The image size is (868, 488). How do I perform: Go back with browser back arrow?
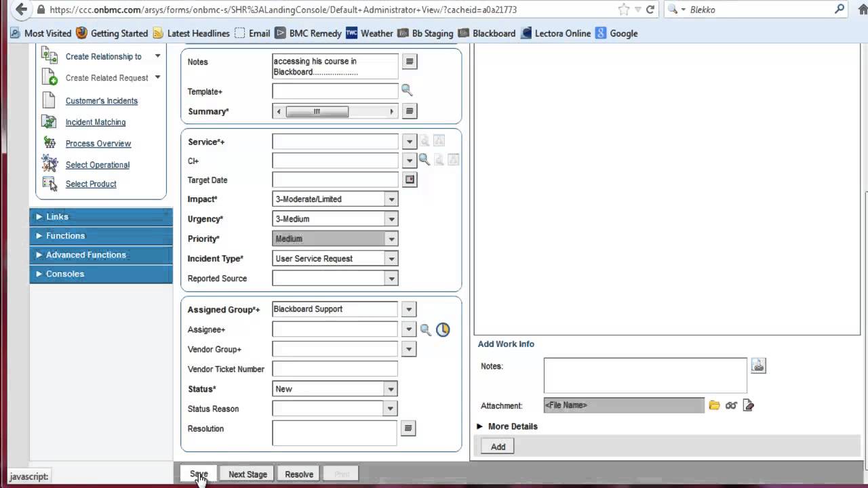21,9
